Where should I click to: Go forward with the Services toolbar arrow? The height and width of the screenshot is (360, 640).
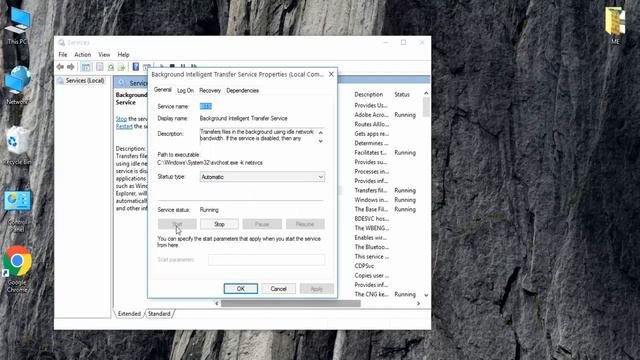[x=71, y=67]
